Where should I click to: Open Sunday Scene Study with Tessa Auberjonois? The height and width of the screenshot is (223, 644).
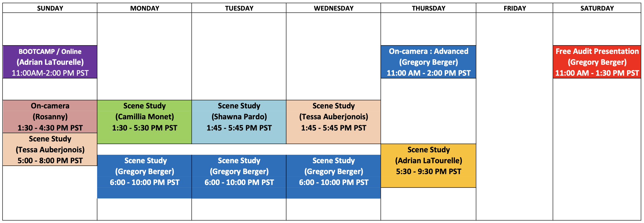point(50,149)
